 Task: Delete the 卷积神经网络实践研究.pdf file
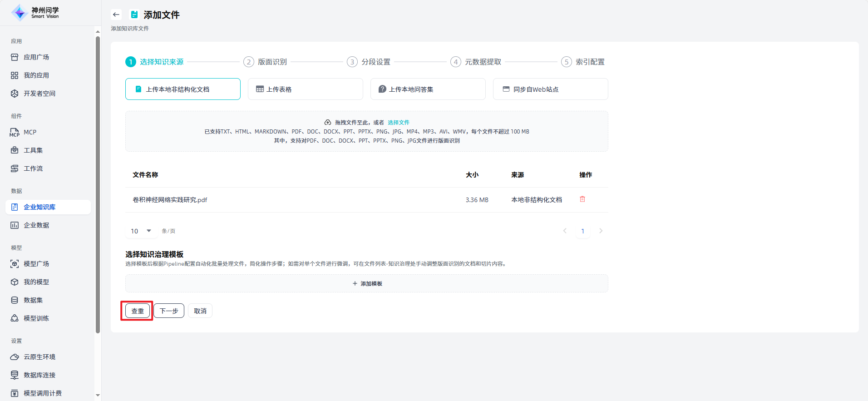click(582, 199)
